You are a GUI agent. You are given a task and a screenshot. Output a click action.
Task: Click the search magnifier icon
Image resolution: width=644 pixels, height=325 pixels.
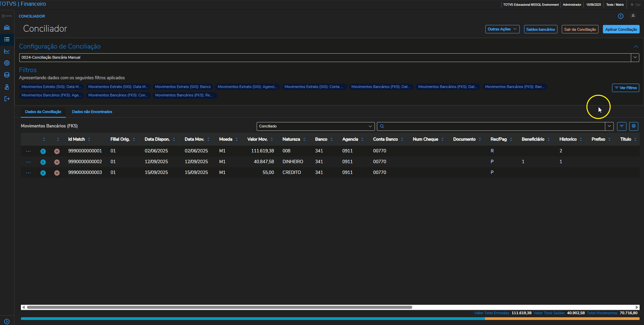[382, 126]
